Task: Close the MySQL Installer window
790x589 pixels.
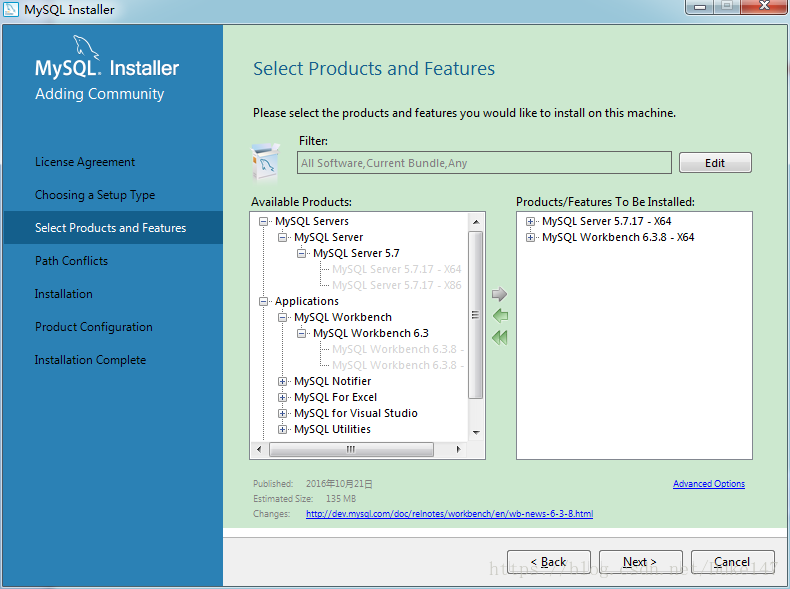Action: [764, 6]
